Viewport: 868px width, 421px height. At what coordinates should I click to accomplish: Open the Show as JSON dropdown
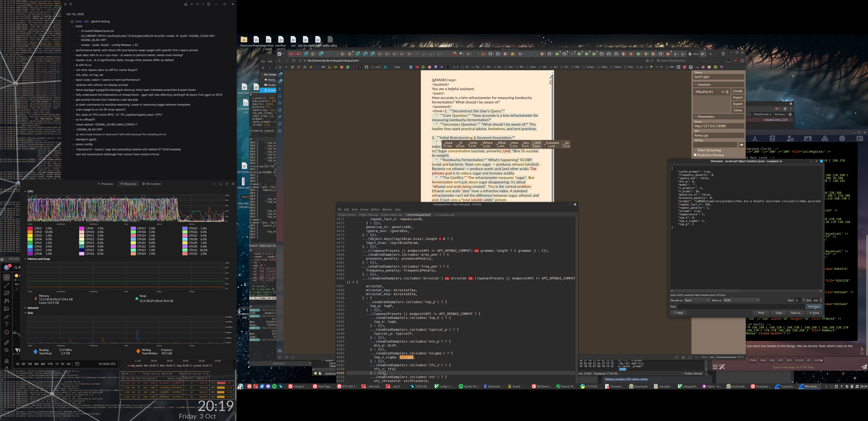coord(741,300)
